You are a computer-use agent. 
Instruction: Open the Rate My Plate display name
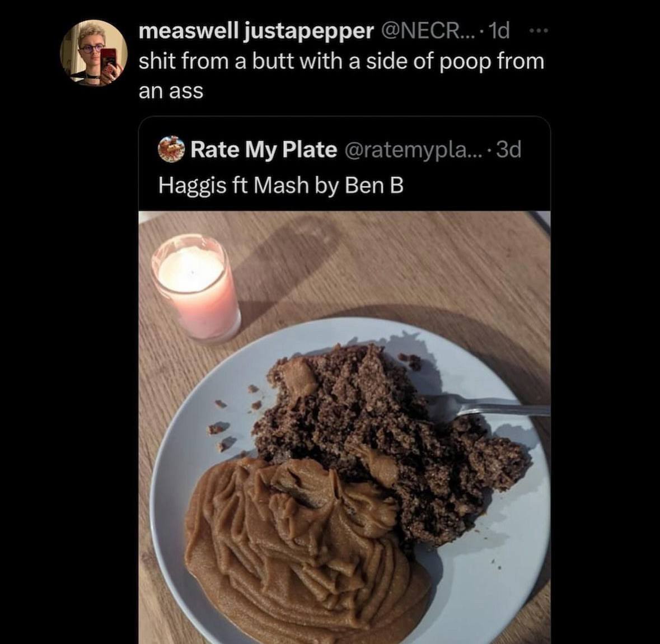(x=264, y=150)
